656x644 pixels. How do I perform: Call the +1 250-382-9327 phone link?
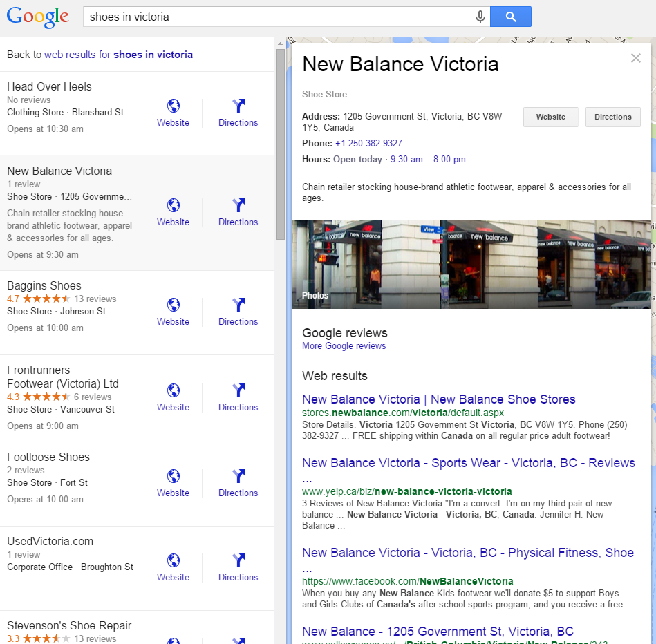coord(368,143)
